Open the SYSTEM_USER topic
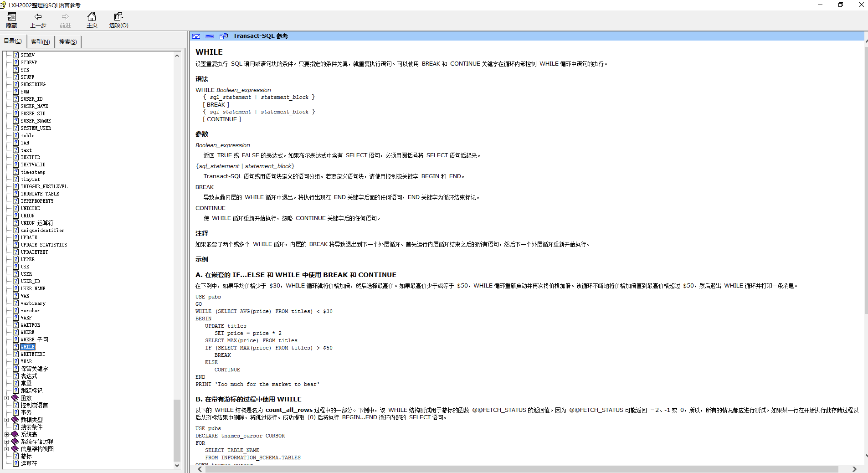This screenshot has height=473, width=868. (36, 128)
